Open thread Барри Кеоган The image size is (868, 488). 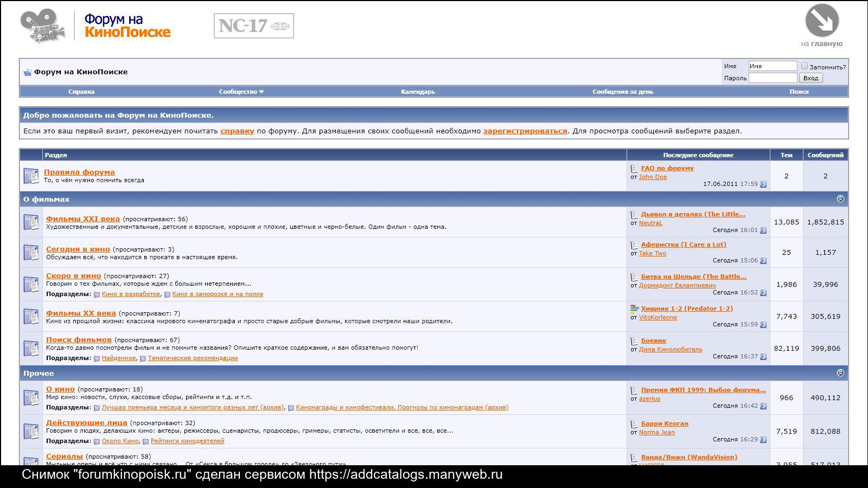pos(665,423)
